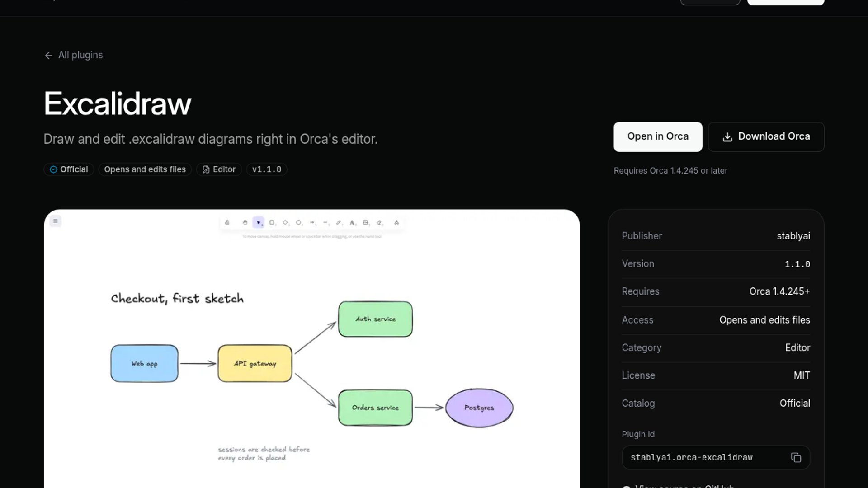Click the Version value '1.1.0'
This screenshot has height=488, width=868.
click(x=797, y=264)
